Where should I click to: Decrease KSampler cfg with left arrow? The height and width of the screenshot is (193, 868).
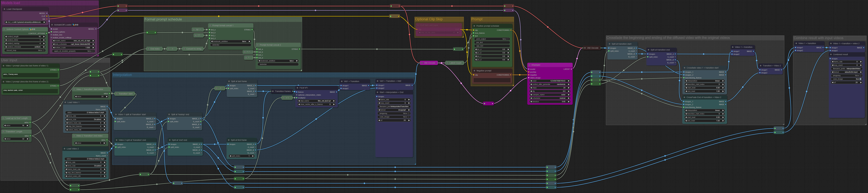531,91
